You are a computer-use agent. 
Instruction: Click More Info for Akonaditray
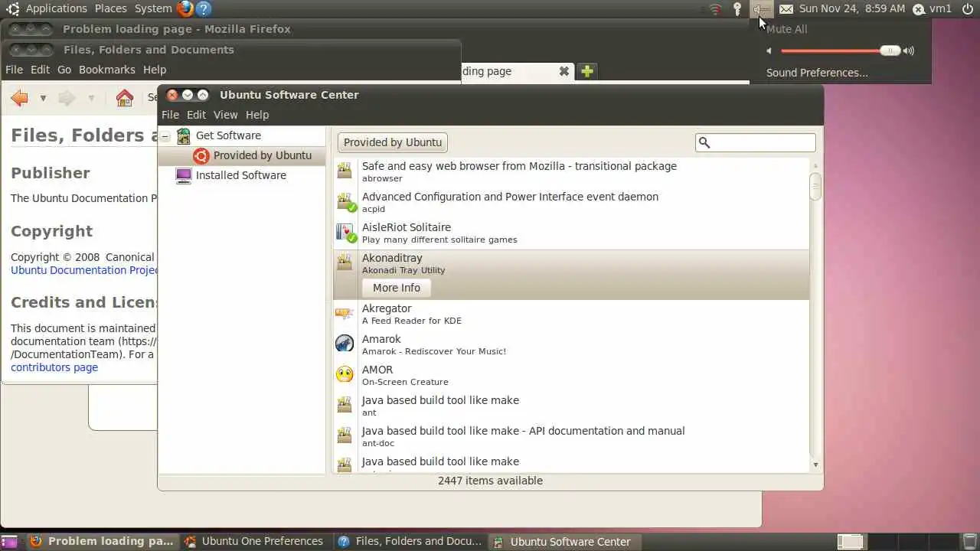[x=397, y=288]
